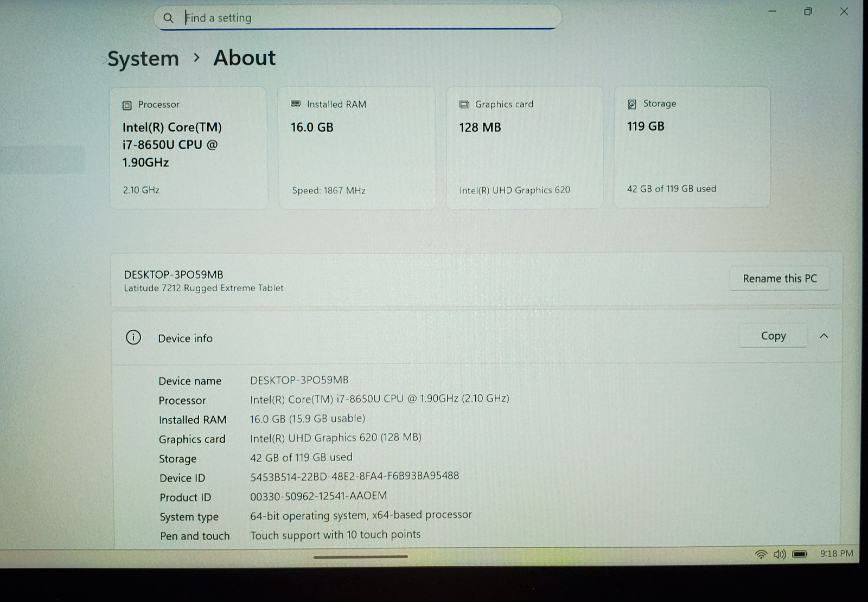The height and width of the screenshot is (602, 868).
Task: Click Latitude 7212 Rugged Extreme Tablet text
Action: [203, 288]
